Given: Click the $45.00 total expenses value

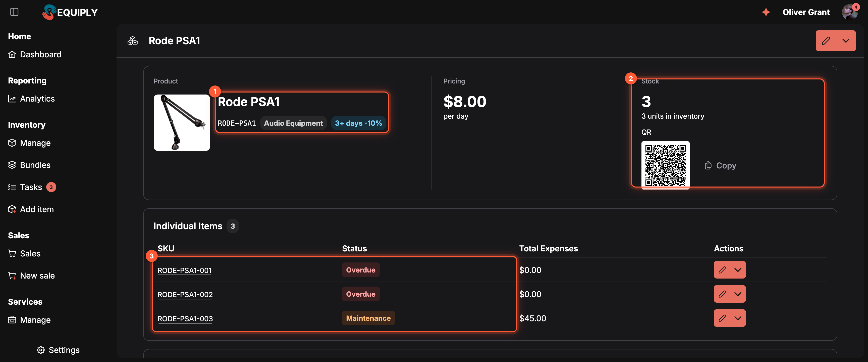Looking at the screenshot, I should (x=533, y=318).
